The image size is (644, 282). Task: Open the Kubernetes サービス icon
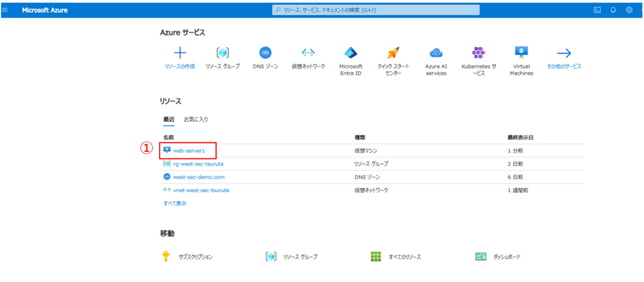[x=479, y=53]
